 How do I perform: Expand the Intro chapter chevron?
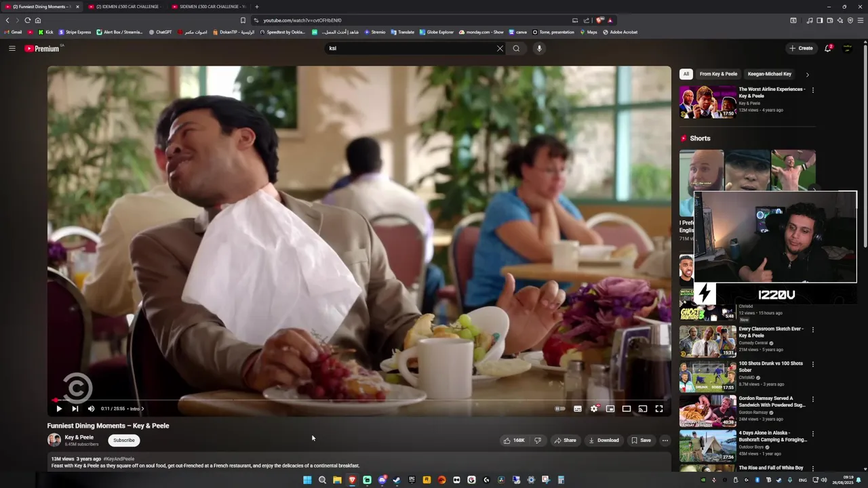142,409
